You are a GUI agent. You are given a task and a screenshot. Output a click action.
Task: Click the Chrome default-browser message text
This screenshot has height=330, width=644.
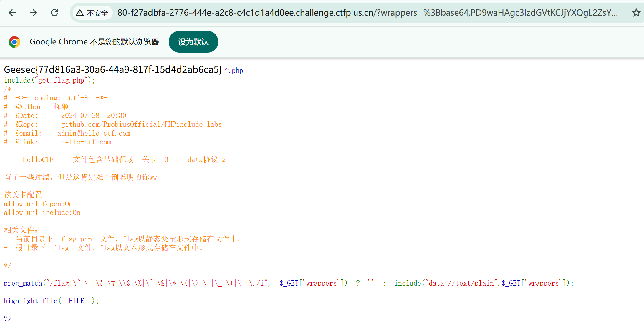pyautogui.click(x=94, y=42)
